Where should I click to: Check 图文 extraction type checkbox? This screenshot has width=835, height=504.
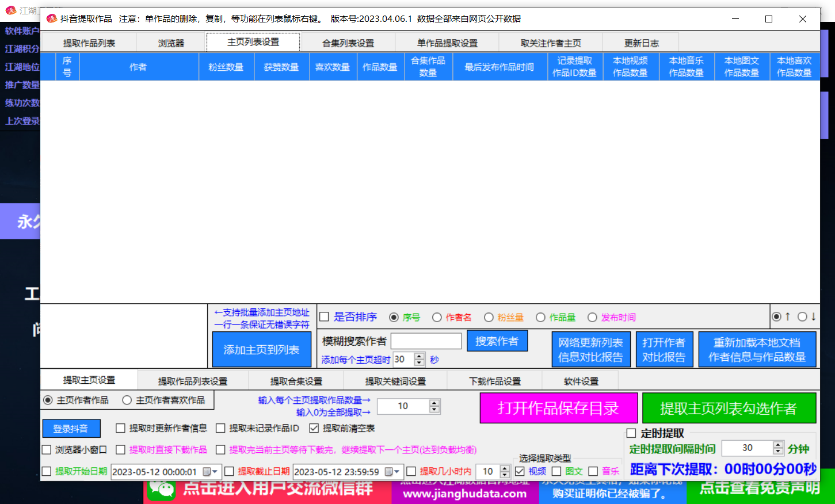(x=556, y=471)
